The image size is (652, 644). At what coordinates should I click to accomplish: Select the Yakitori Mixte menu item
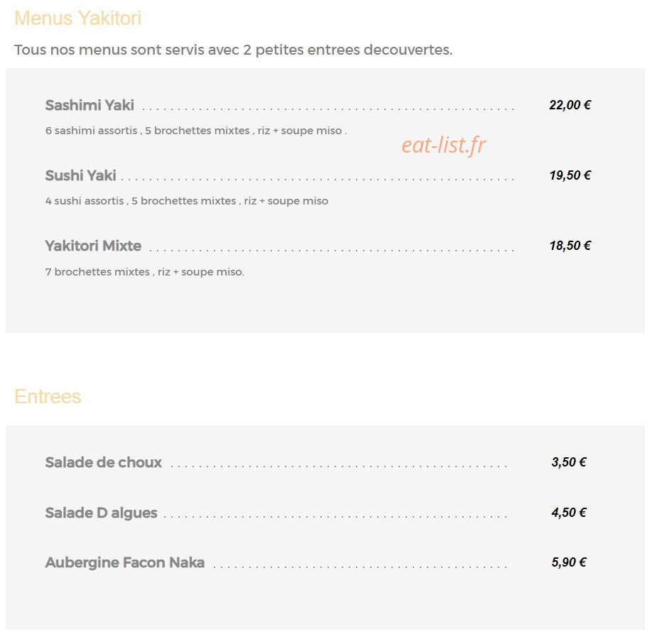pos(93,246)
